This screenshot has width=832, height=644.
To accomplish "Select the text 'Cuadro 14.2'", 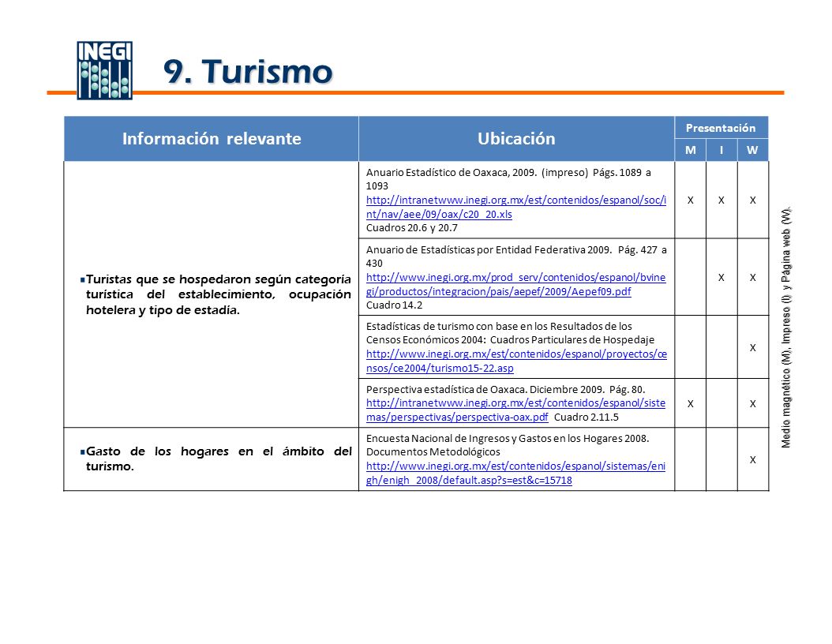I will [394, 305].
